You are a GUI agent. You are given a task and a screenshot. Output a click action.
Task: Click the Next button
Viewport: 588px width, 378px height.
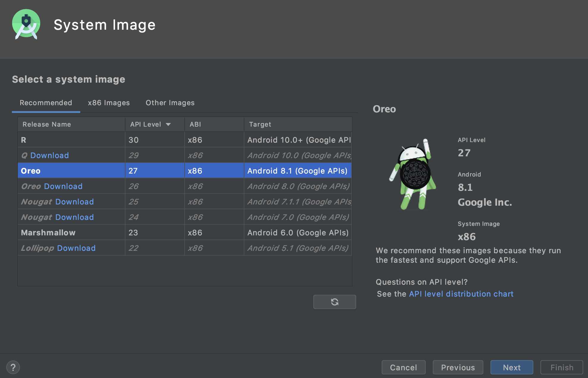[512, 367]
